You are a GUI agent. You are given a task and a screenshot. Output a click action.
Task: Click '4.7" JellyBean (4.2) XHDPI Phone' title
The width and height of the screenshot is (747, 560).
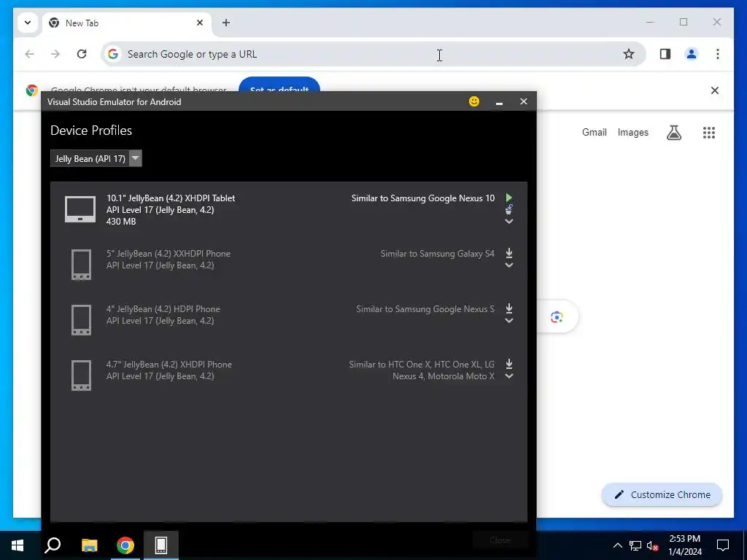[169, 365]
